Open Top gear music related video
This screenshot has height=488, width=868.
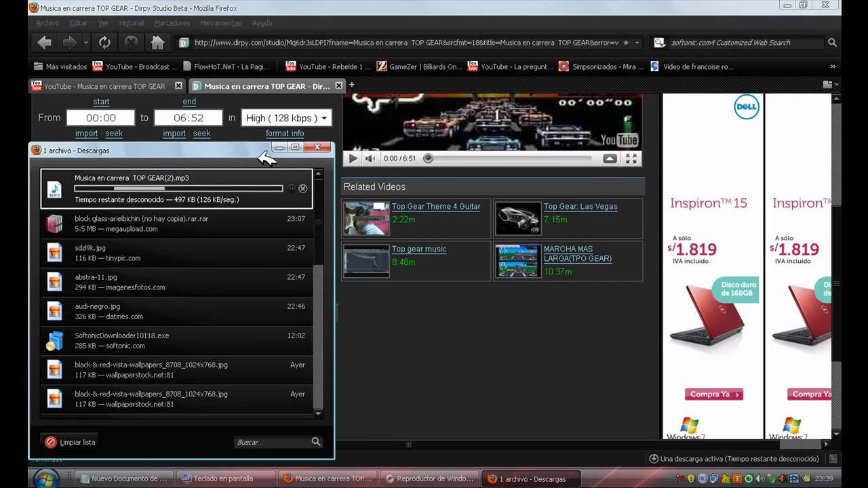pos(419,249)
